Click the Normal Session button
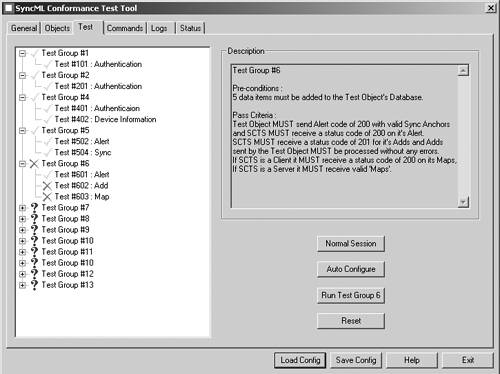The image size is (500, 374). 351,244
